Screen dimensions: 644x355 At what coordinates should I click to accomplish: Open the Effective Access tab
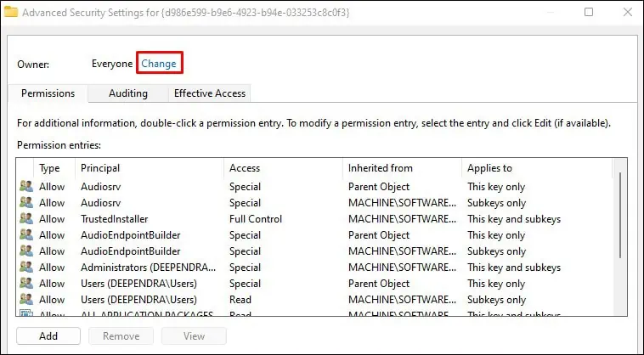[x=210, y=93]
